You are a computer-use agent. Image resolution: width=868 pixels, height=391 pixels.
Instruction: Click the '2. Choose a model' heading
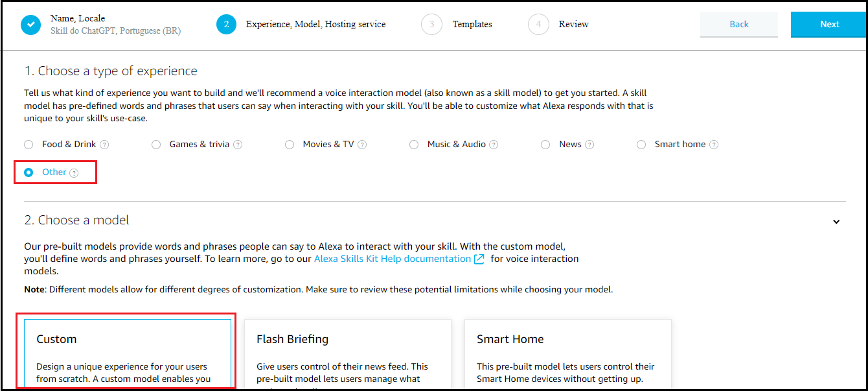coord(77,220)
